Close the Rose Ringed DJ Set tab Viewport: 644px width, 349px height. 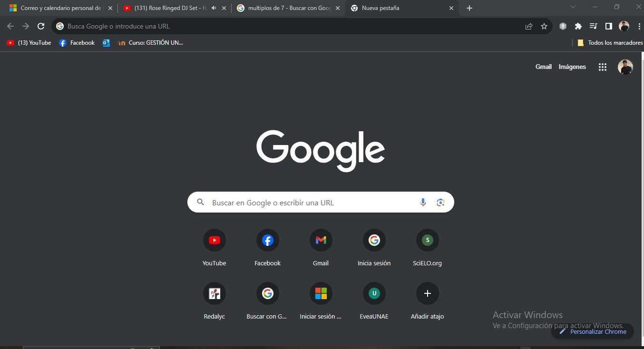click(224, 8)
